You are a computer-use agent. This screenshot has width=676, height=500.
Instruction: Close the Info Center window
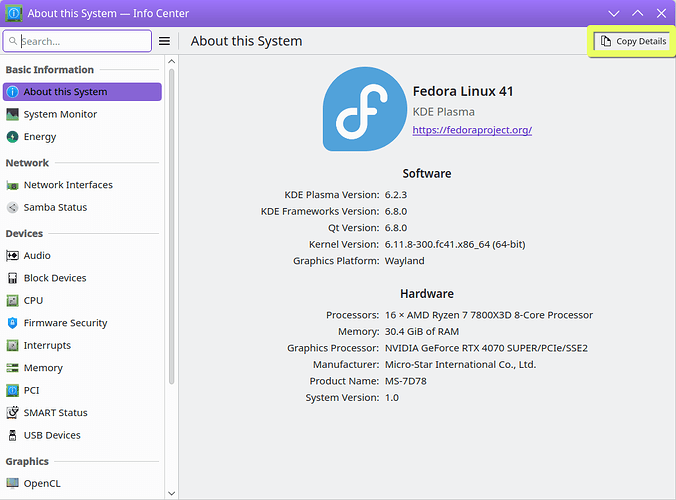(x=661, y=13)
